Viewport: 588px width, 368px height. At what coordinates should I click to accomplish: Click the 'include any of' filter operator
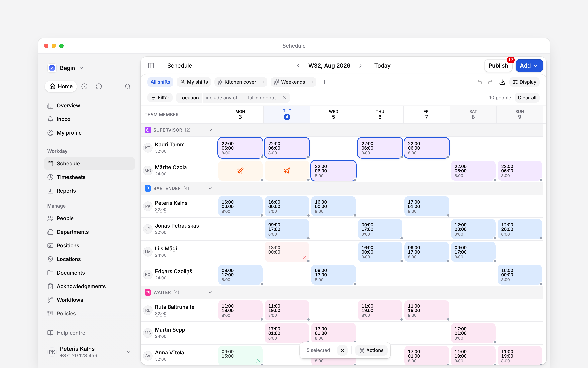coord(221,98)
